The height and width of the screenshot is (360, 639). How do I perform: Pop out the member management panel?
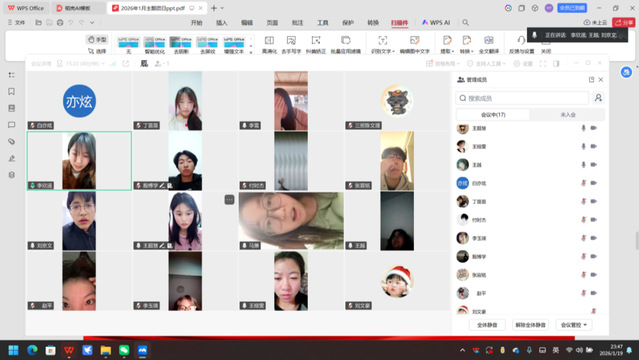tap(591, 80)
